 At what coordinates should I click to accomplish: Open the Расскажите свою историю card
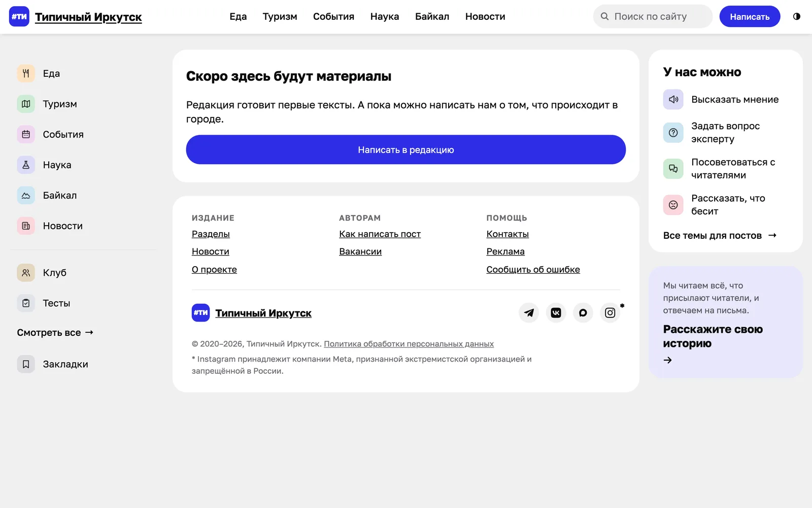pyautogui.click(x=726, y=322)
